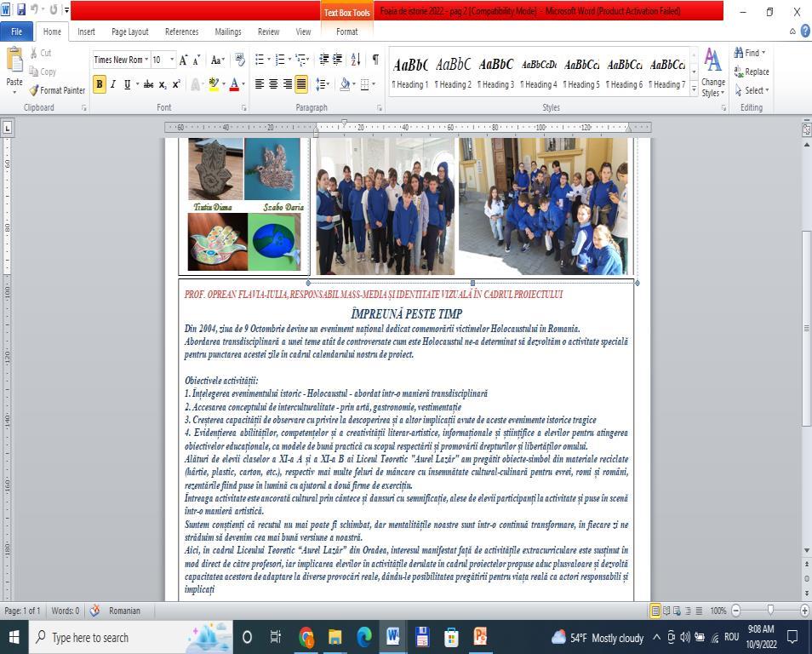Open File Explorer from the taskbar
The height and width of the screenshot is (654, 812).
click(335, 637)
